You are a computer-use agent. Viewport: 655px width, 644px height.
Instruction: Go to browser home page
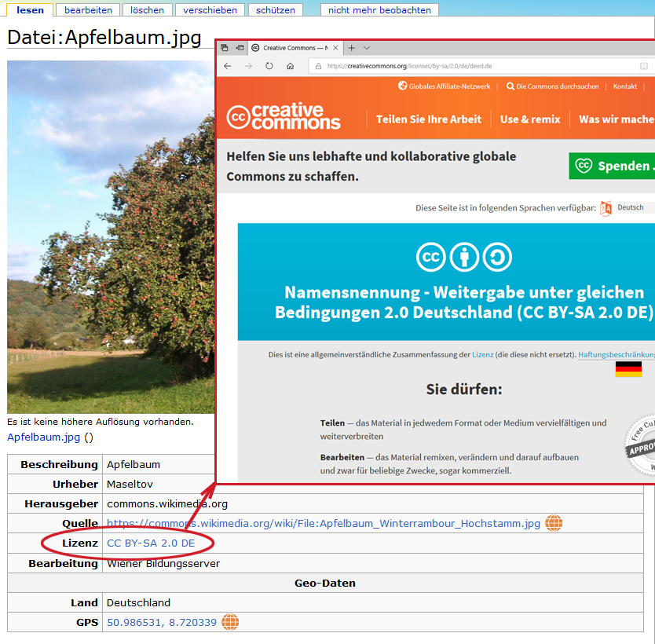290,67
